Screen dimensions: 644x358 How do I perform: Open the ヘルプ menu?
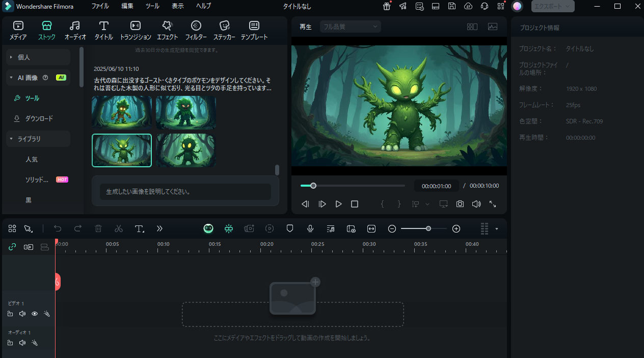pyautogui.click(x=203, y=6)
